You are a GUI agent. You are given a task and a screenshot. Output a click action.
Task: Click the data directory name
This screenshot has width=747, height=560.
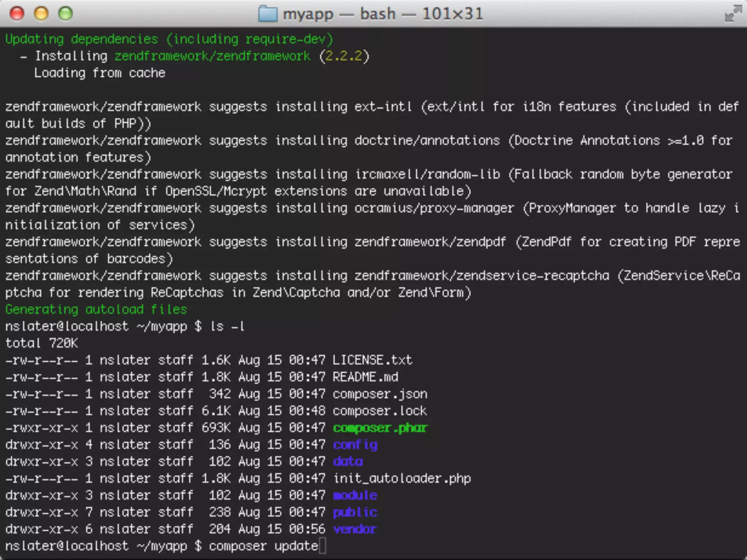point(348,462)
